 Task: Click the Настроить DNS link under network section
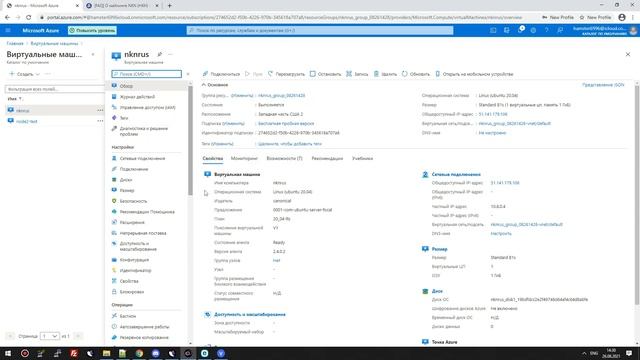(x=501, y=233)
